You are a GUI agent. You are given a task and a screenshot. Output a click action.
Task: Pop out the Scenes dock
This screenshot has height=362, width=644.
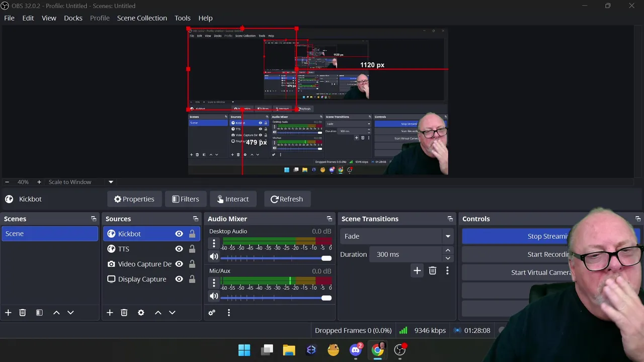pos(94,219)
